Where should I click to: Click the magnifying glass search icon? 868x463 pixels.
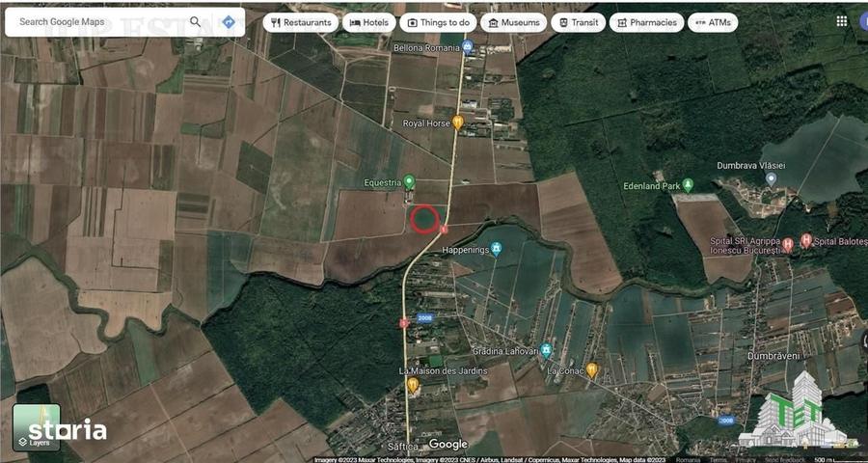coord(196,21)
